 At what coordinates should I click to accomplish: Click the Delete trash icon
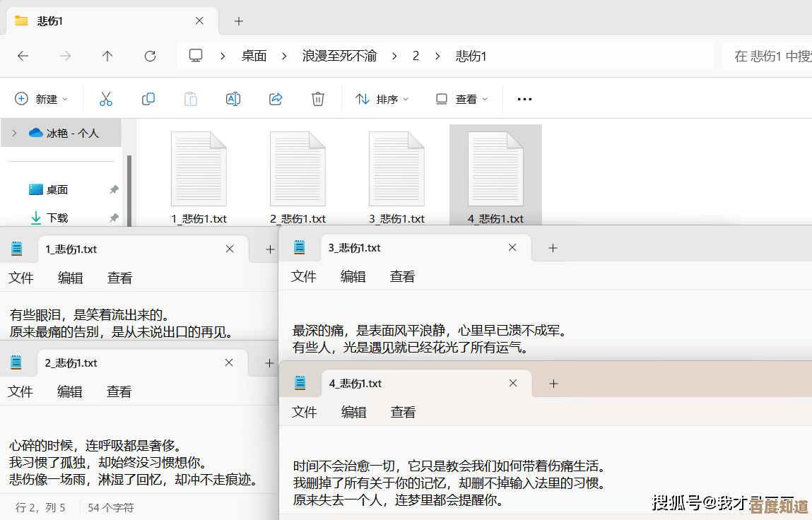[317, 99]
